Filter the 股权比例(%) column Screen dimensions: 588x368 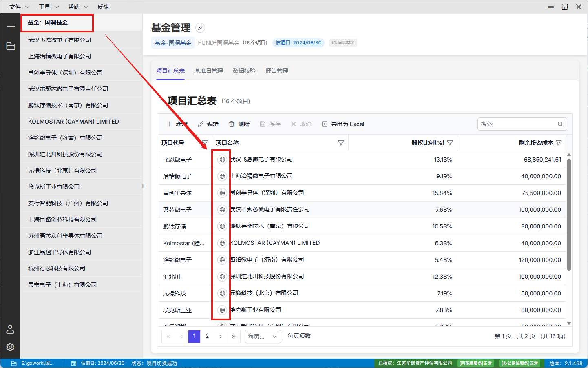click(x=450, y=143)
